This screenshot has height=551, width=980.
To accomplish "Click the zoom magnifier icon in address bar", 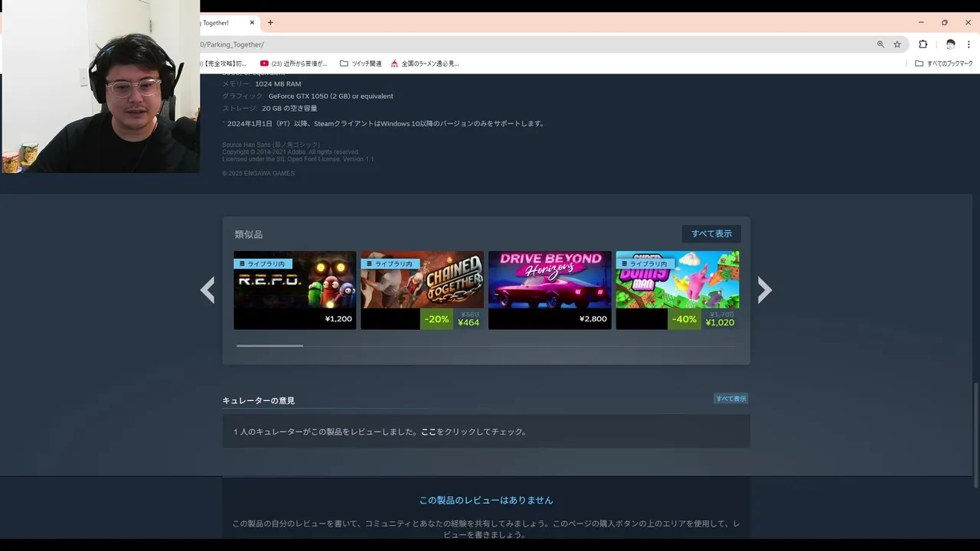I will 880,44.
